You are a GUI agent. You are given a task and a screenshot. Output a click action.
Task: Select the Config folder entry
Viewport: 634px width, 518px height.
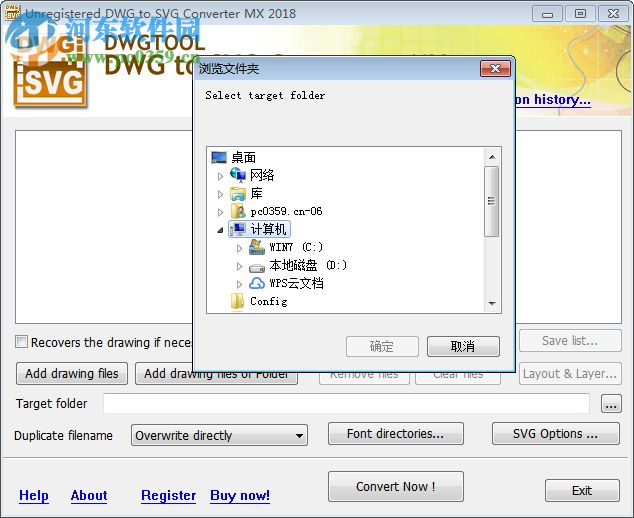269,301
